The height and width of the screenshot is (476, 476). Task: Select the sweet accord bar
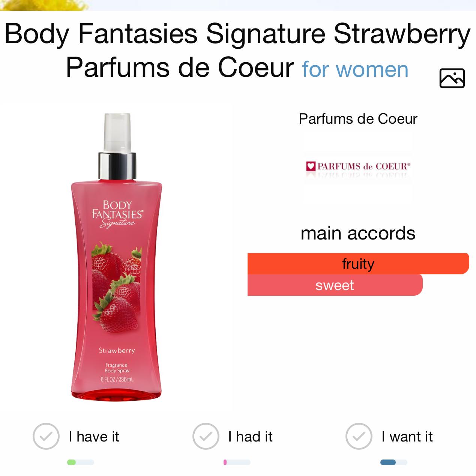(335, 285)
